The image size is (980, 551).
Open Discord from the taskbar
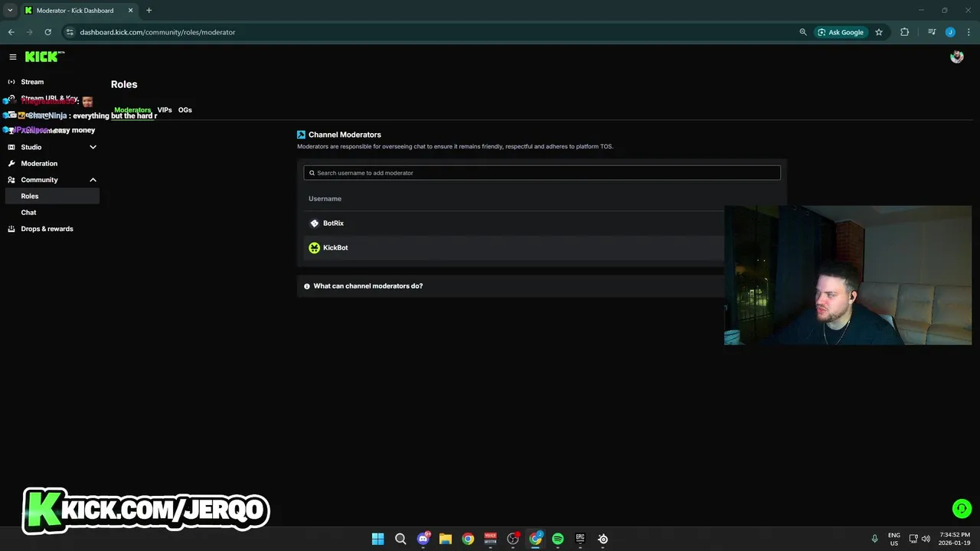click(423, 539)
